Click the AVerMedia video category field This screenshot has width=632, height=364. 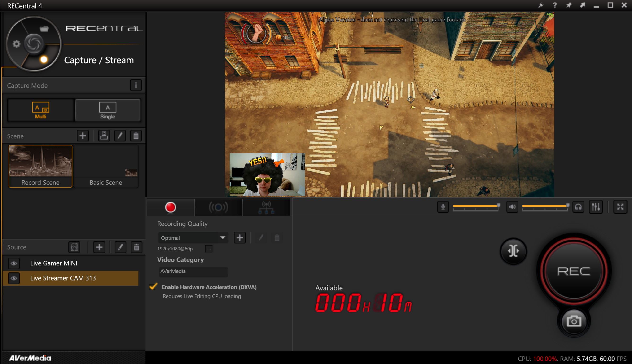193,272
